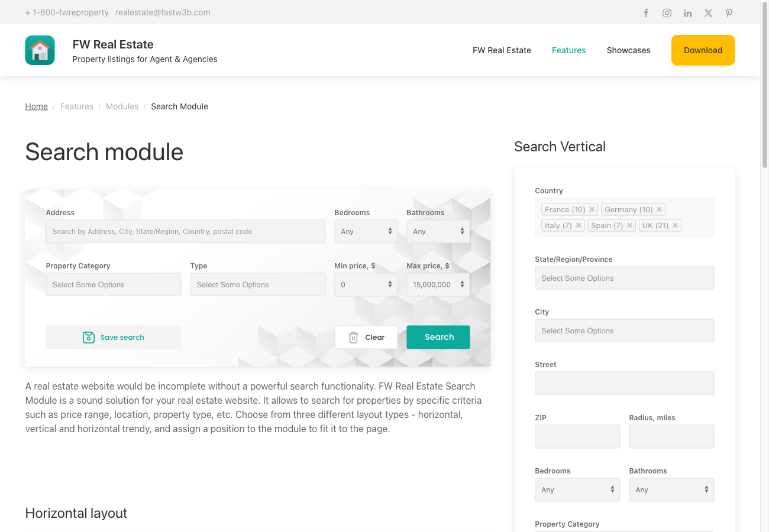Click the X (Twitter) icon

708,12
